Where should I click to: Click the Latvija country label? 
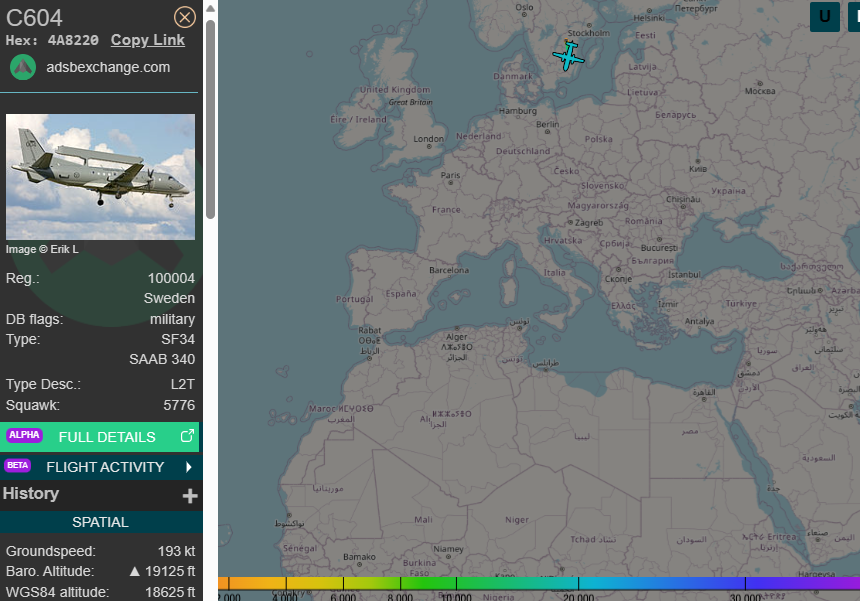(x=642, y=67)
